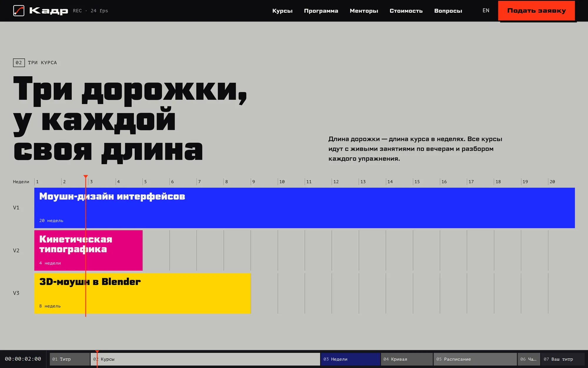Click the "Недели" ruler label

tap(21, 182)
